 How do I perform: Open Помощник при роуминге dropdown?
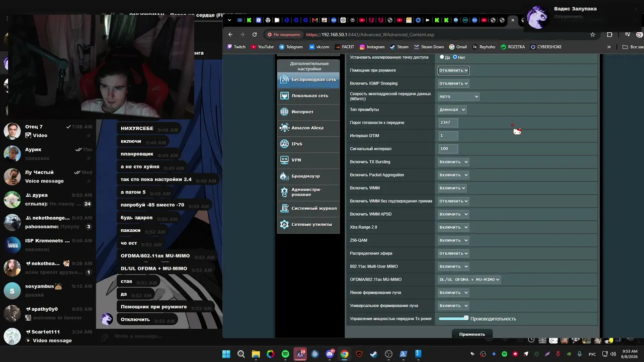pyautogui.click(x=453, y=70)
